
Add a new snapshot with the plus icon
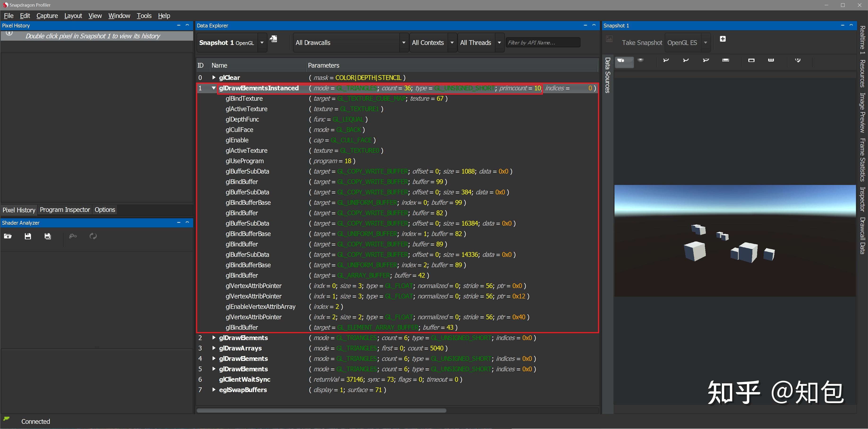pos(723,39)
